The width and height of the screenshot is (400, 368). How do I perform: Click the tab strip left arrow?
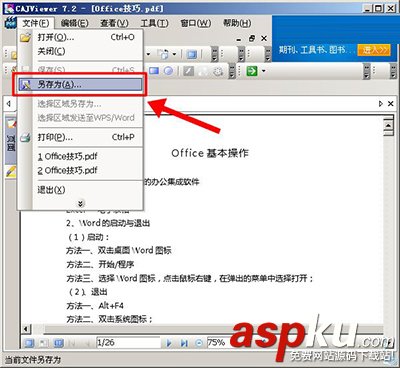[8, 104]
